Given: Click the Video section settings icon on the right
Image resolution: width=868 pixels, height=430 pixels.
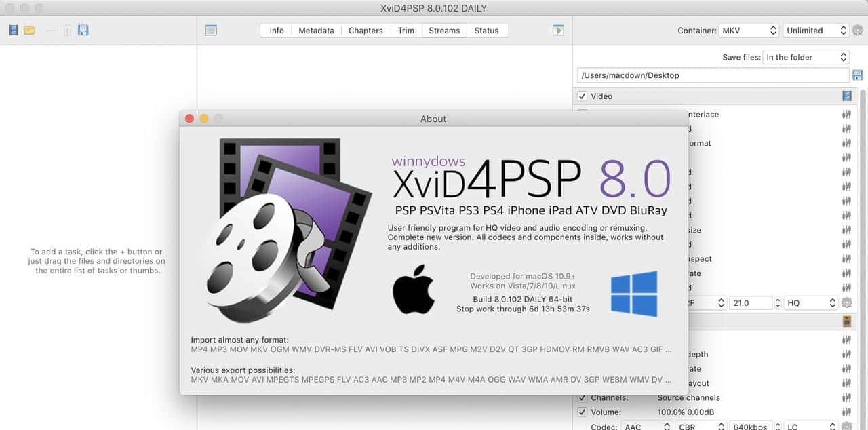Looking at the screenshot, I should point(848,96).
